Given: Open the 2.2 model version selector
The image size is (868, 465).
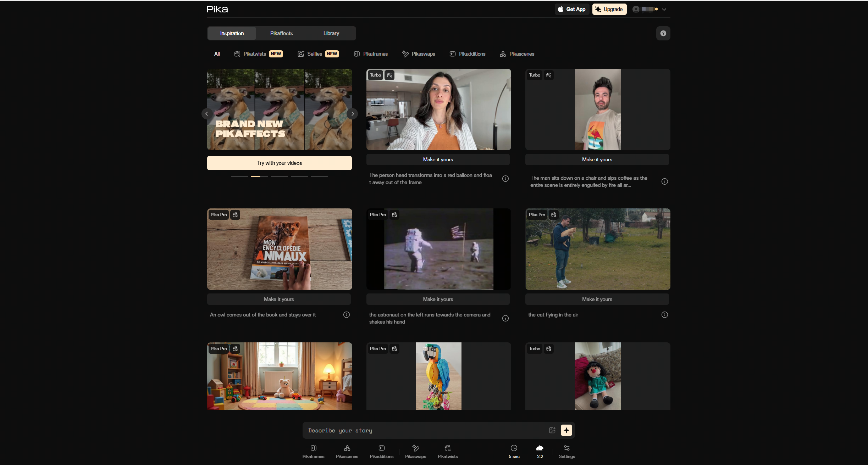Looking at the screenshot, I should tap(540, 451).
